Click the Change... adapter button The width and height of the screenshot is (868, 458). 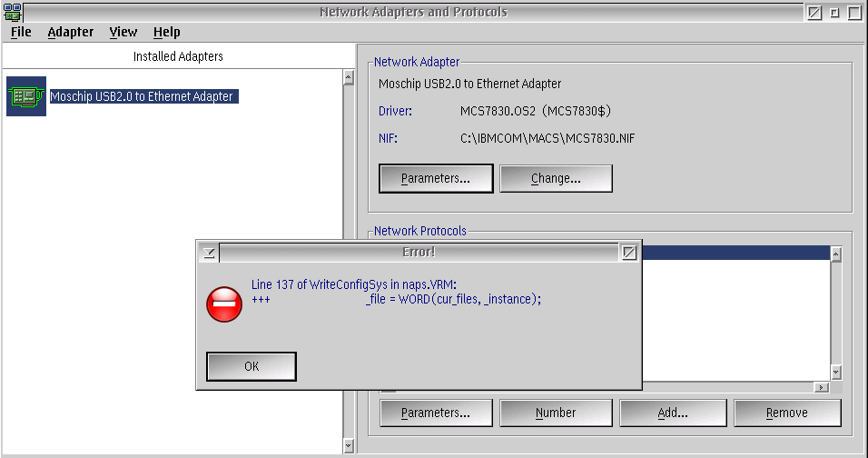(x=556, y=178)
